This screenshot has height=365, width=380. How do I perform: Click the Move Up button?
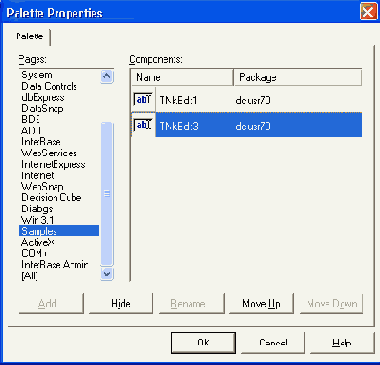(261, 303)
